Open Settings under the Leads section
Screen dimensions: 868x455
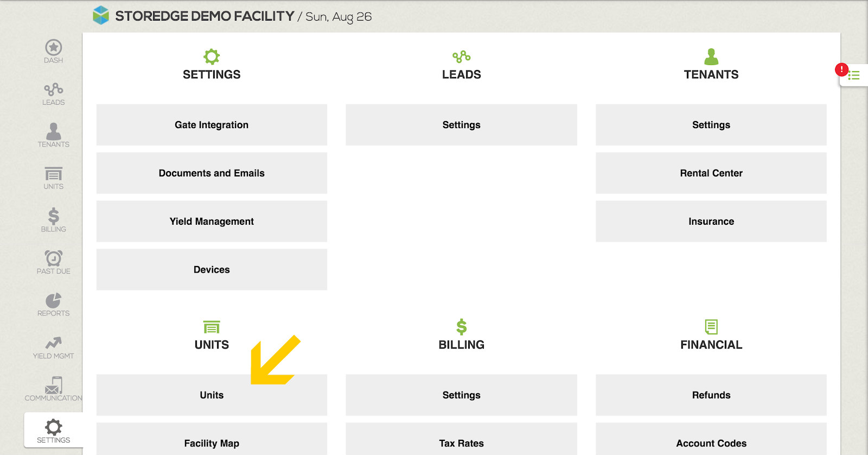(461, 125)
